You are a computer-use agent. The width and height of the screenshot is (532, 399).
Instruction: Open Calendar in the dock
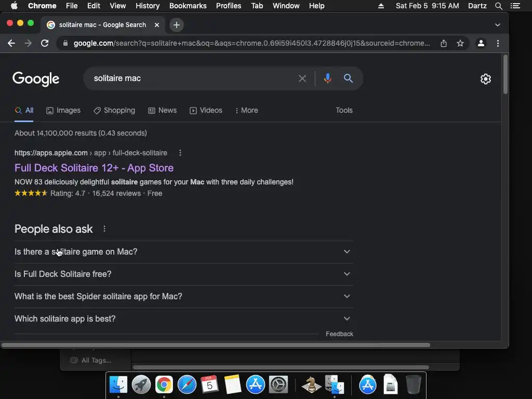(x=210, y=385)
